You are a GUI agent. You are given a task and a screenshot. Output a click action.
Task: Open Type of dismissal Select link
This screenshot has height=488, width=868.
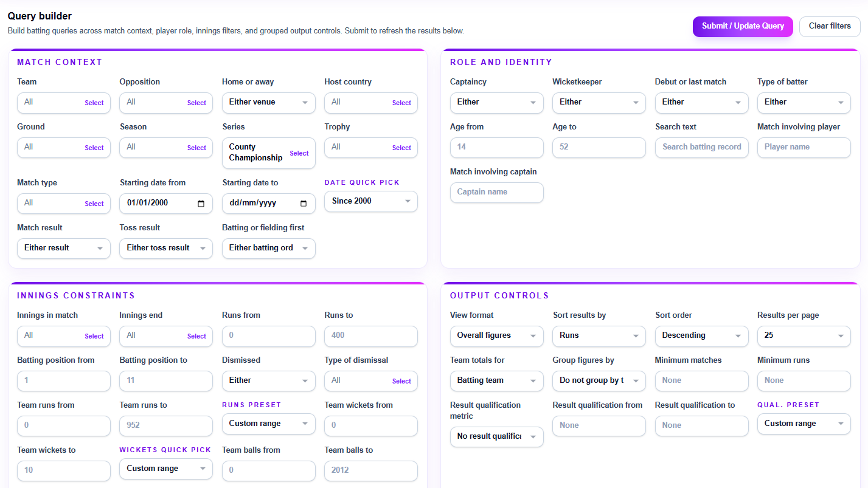[401, 381]
